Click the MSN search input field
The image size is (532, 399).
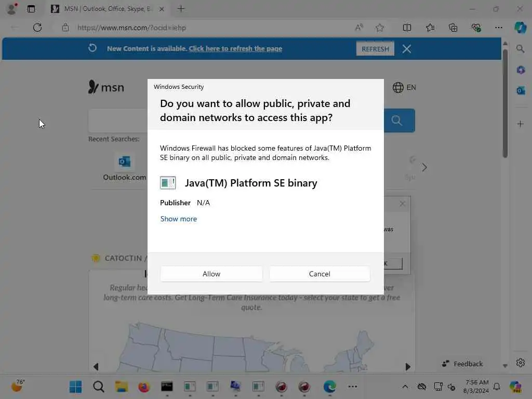coord(118,121)
